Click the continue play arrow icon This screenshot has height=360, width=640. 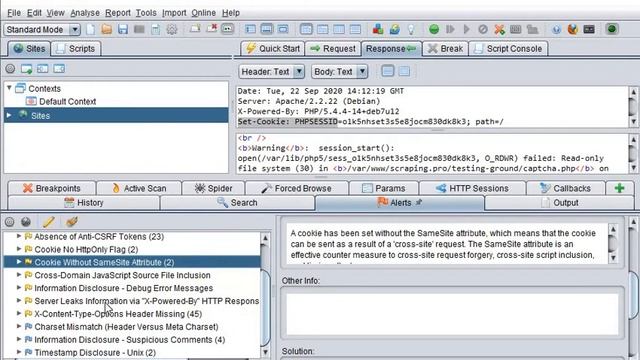click(x=467, y=29)
